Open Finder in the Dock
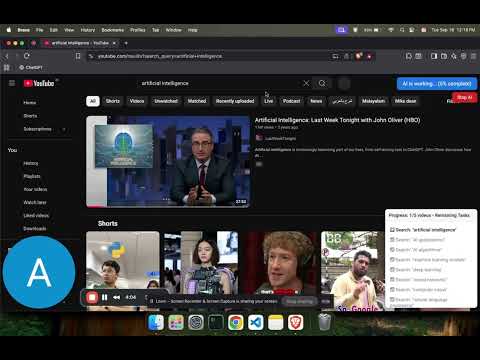Screen dimensions: 480x360 156,322
